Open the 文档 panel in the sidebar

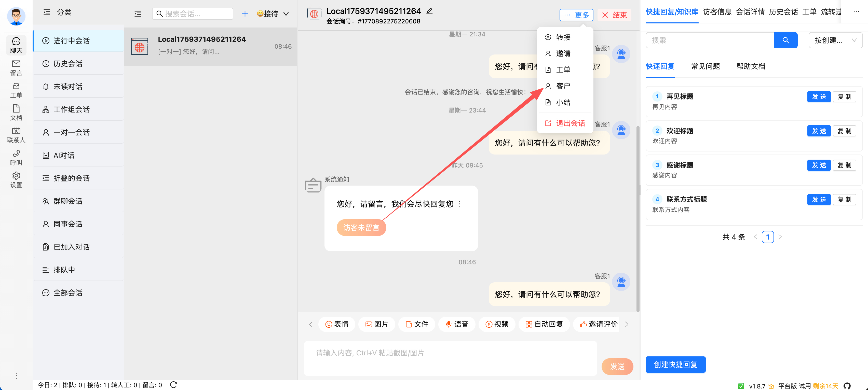[x=16, y=113]
